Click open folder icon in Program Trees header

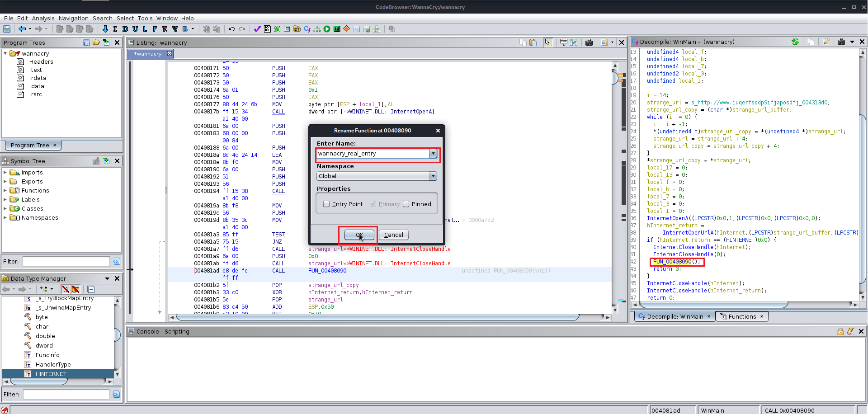[x=96, y=42]
